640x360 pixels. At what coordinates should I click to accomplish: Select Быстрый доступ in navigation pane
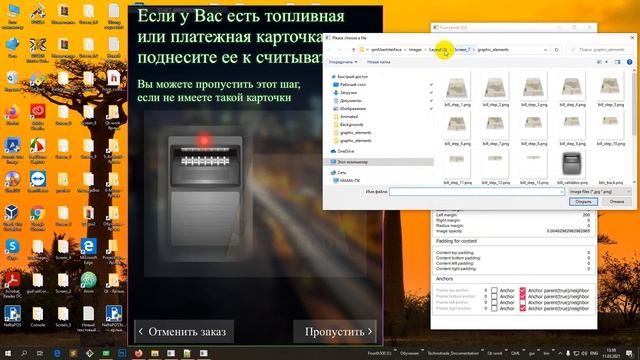pyautogui.click(x=350, y=77)
